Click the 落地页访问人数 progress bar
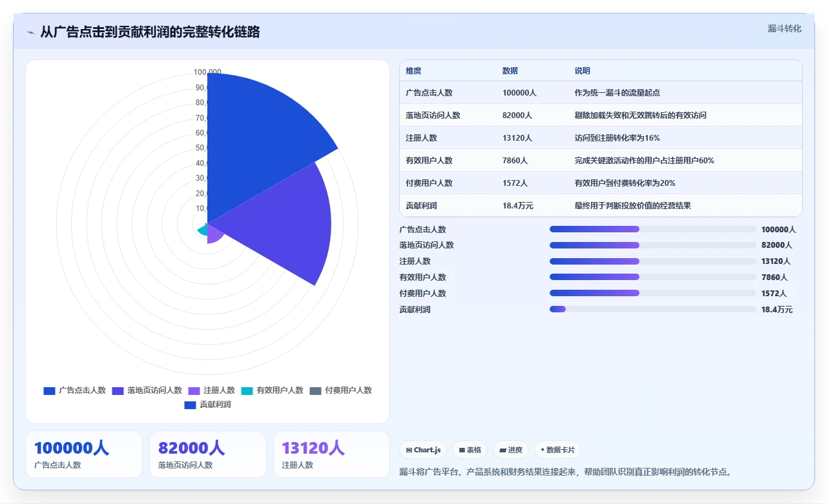Screen dimensions: 828x504 [x=652, y=245]
